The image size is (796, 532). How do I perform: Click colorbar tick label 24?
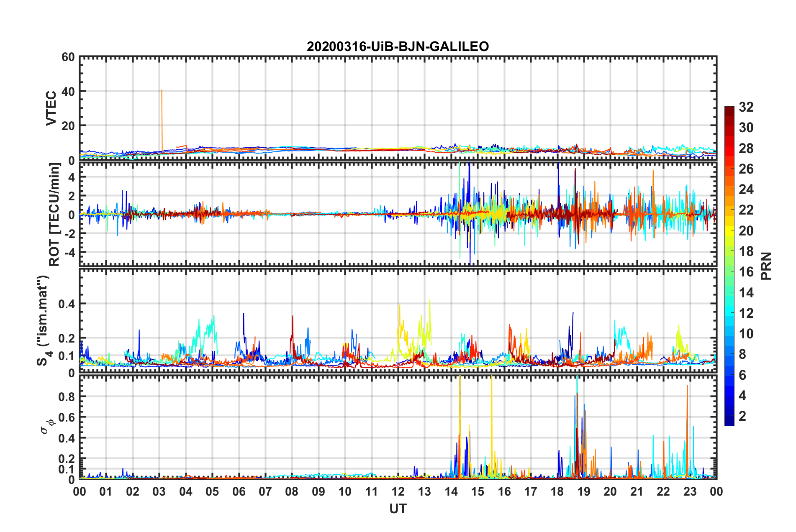[746, 189]
